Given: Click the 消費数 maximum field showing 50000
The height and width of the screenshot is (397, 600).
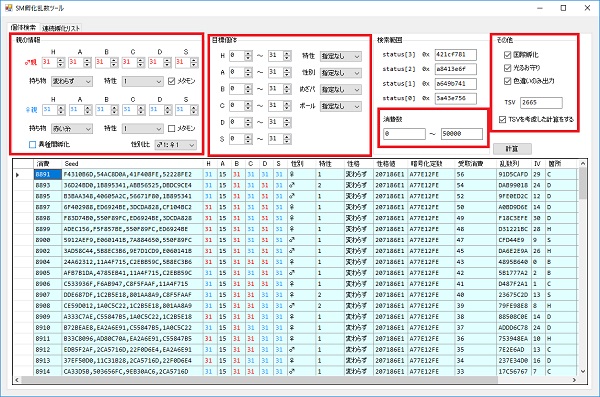Looking at the screenshot, I should [x=462, y=134].
